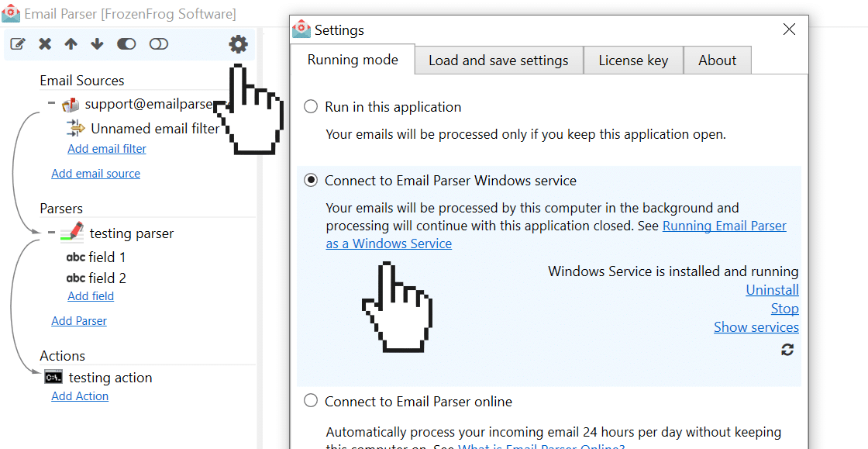868x449 pixels.
Task: Select the Unnamed email filter item
Action: pyautogui.click(x=155, y=129)
